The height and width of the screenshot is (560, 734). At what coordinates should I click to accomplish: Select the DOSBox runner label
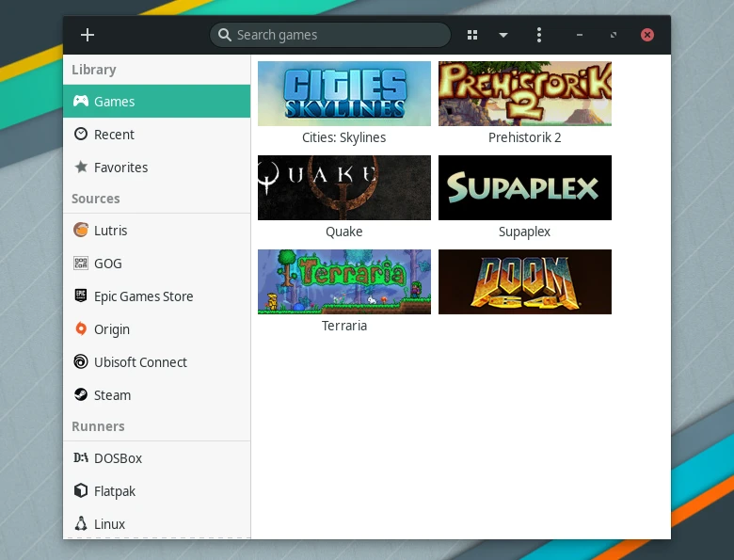click(x=118, y=458)
